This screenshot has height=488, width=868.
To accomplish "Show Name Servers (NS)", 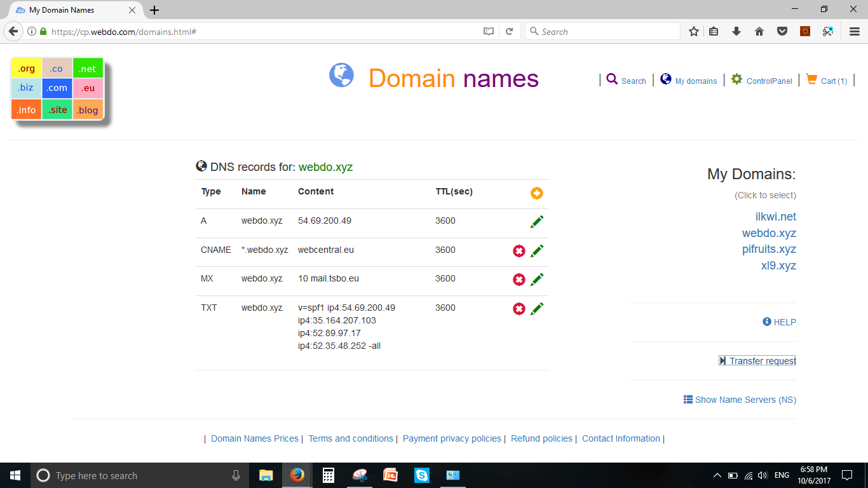I will [x=740, y=400].
